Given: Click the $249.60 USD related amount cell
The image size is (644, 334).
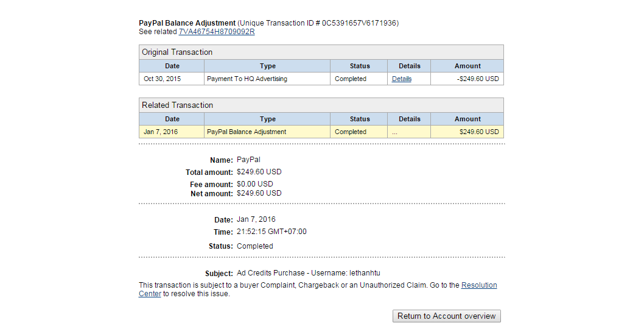Looking at the screenshot, I should [x=467, y=132].
